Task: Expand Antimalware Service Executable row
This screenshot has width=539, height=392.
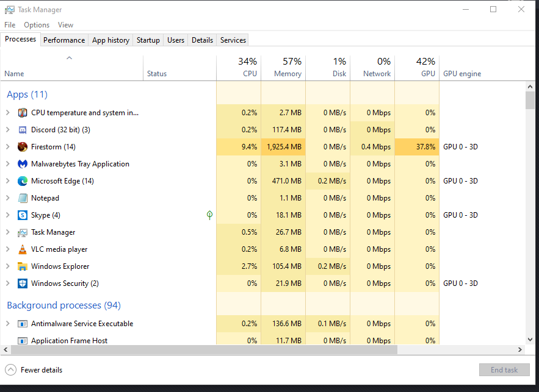Action: click(7, 324)
